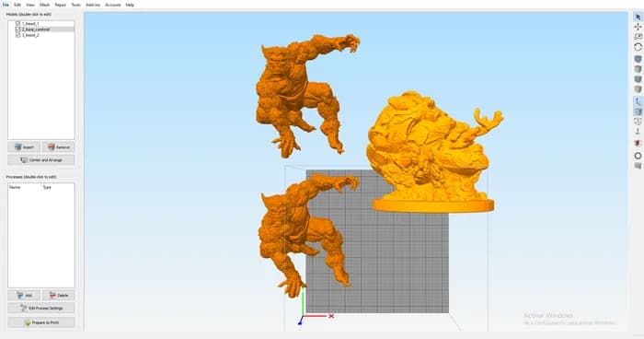Switch to Front view cube icon
The height and width of the screenshot is (339, 644).
point(638,79)
